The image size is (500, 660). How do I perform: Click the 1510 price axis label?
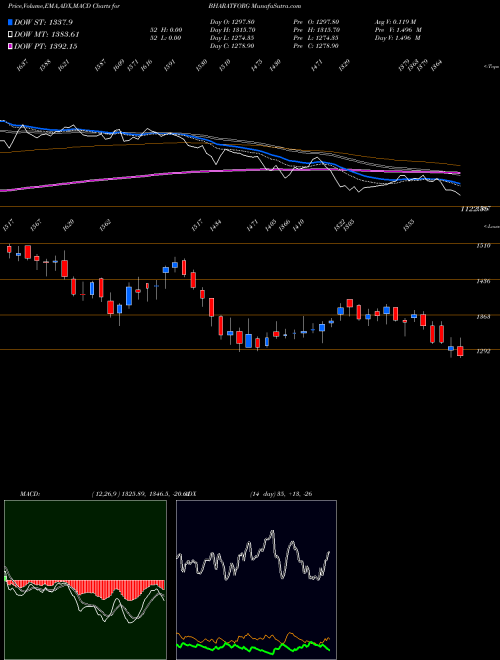pyautogui.click(x=483, y=245)
